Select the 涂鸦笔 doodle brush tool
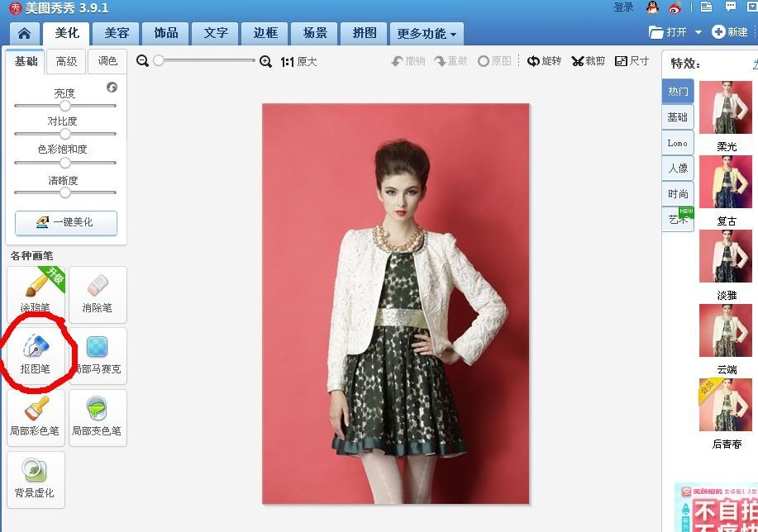758x532 pixels. tap(36, 293)
